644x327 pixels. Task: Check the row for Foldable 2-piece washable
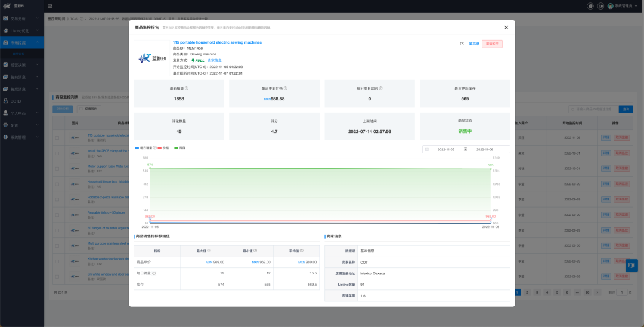(57, 199)
